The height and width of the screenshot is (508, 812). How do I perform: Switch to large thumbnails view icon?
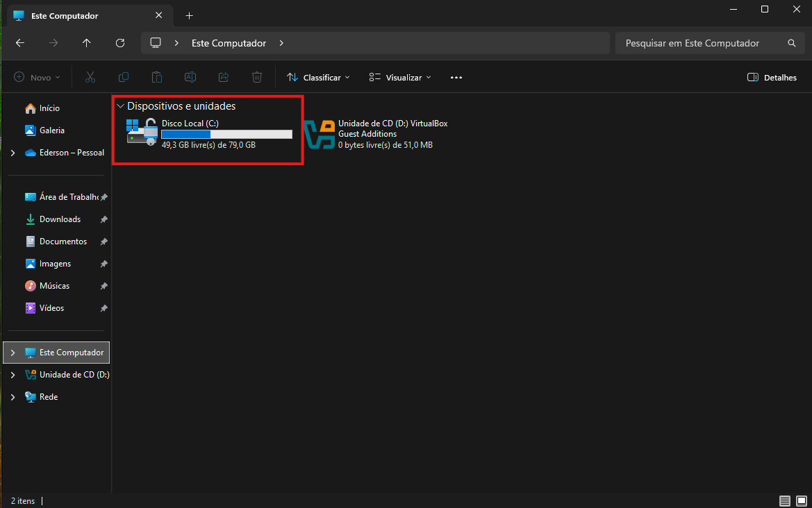[802, 501]
